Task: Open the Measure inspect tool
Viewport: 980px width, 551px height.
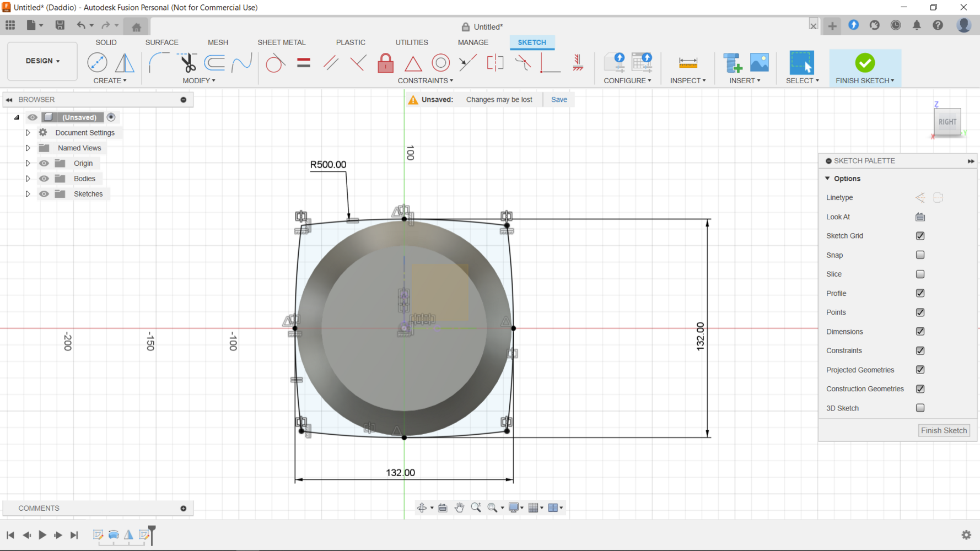Action: click(688, 63)
